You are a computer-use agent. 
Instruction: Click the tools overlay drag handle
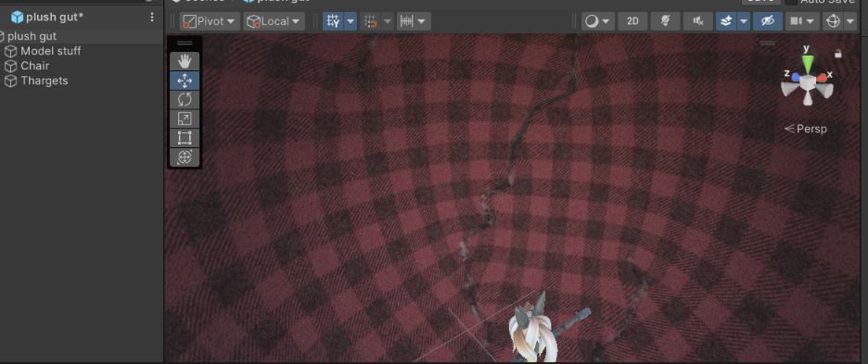tap(185, 43)
